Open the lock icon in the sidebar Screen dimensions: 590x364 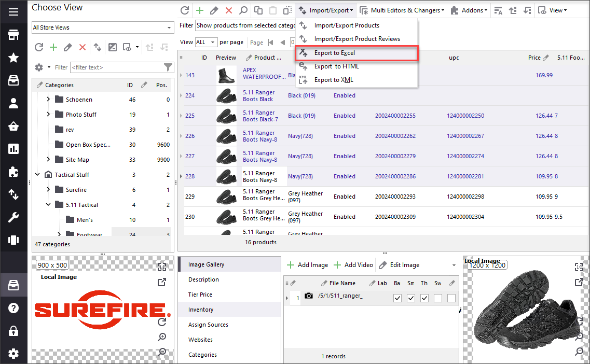click(x=13, y=331)
